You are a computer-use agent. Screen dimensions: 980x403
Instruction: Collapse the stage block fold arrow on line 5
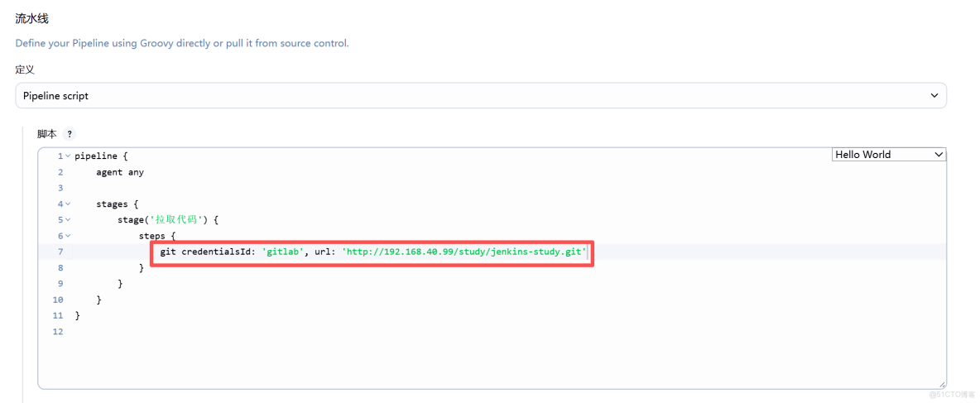68,220
